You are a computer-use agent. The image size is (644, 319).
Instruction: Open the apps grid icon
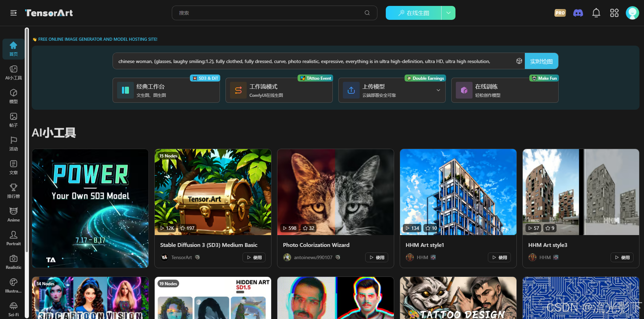pos(614,13)
